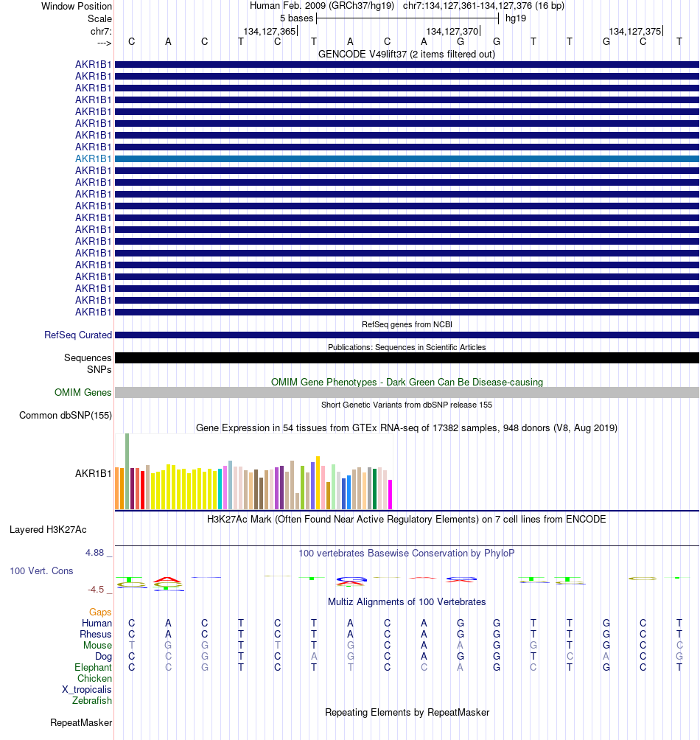
Task: Open the H3K27Ac Mark track title
Action: tap(407, 520)
